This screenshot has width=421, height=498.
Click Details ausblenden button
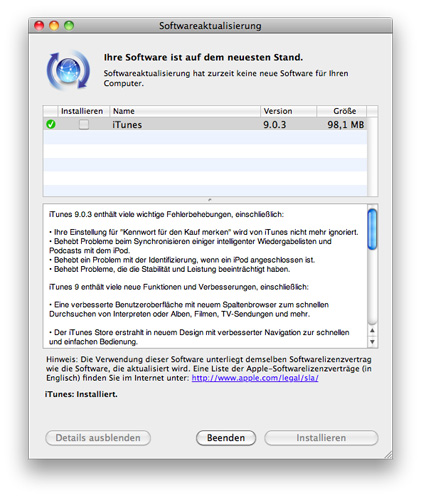pyautogui.click(x=98, y=438)
